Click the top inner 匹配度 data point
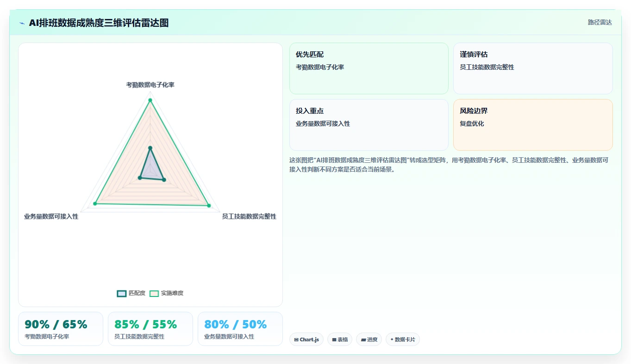The height and width of the screenshot is (364, 631). tap(150, 148)
